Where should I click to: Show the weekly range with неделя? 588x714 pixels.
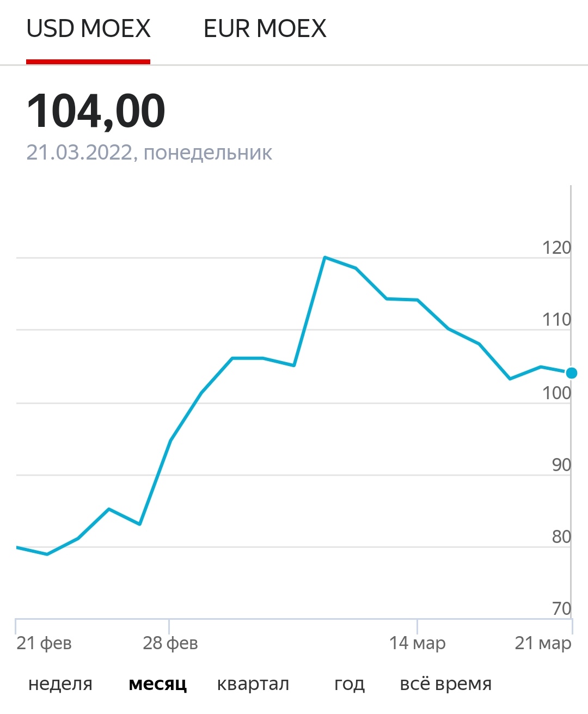(x=60, y=684)
